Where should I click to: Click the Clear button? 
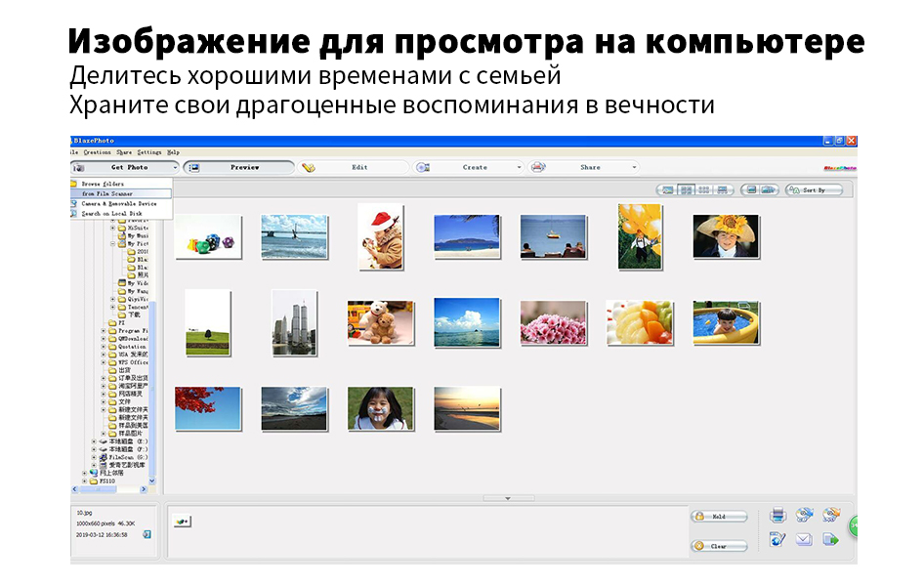click(x=719, y=546)
